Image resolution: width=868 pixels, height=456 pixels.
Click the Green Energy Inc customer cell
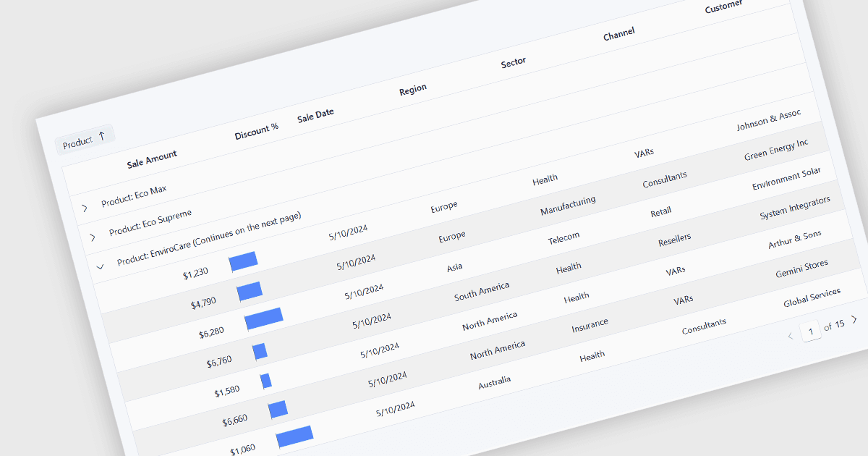coord(776,151)
